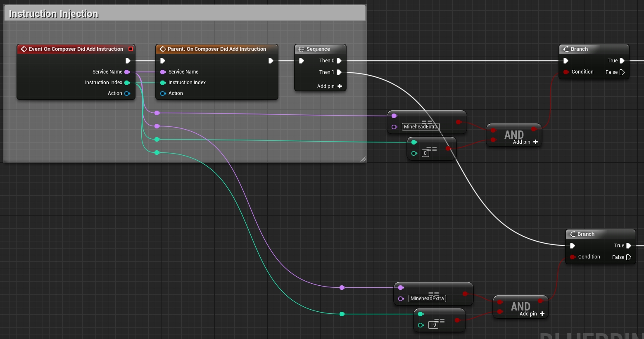Click the Branch icon on the lower Branch node
Viewport: 644px width, 339px height.
573,234
